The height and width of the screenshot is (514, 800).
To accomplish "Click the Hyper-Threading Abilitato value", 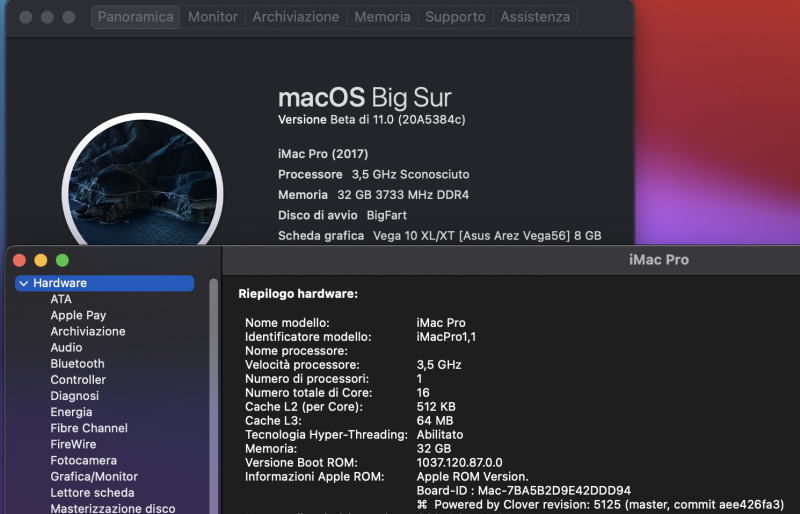I will pyautogui.click(x=440, y=435).
